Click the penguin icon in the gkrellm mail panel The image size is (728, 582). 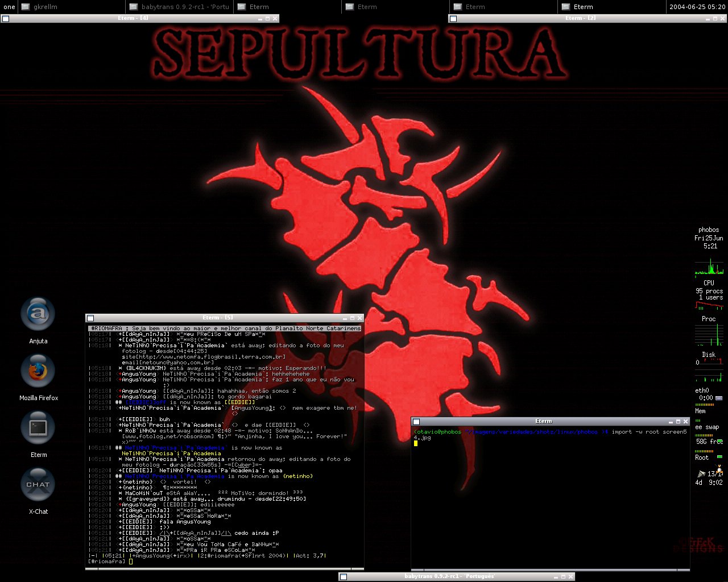tap(720, 470)
